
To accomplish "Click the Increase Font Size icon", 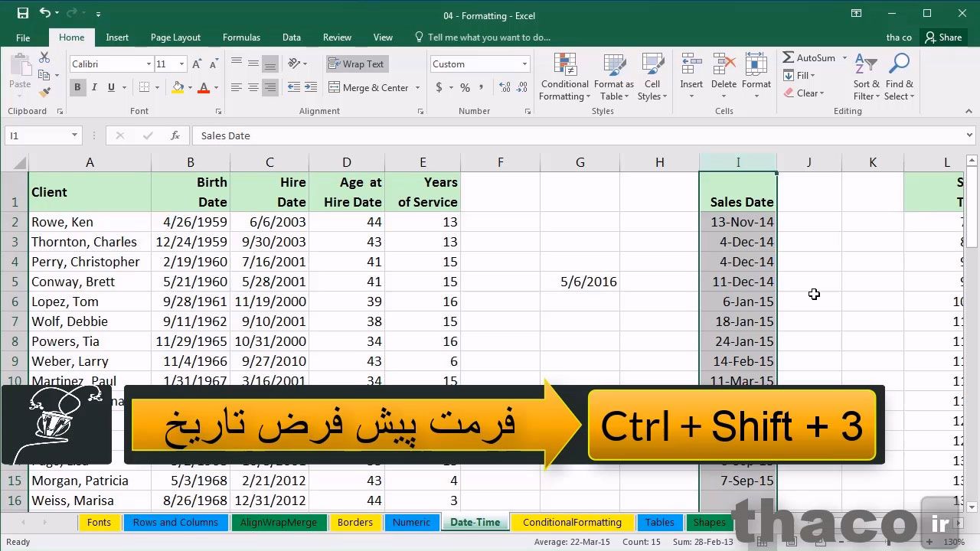I will point(198,64).
